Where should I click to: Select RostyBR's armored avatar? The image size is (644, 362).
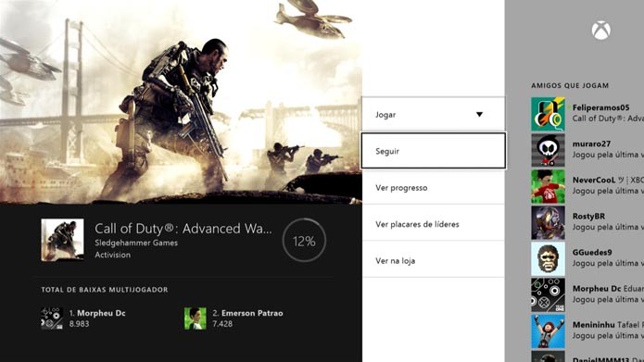548,222
